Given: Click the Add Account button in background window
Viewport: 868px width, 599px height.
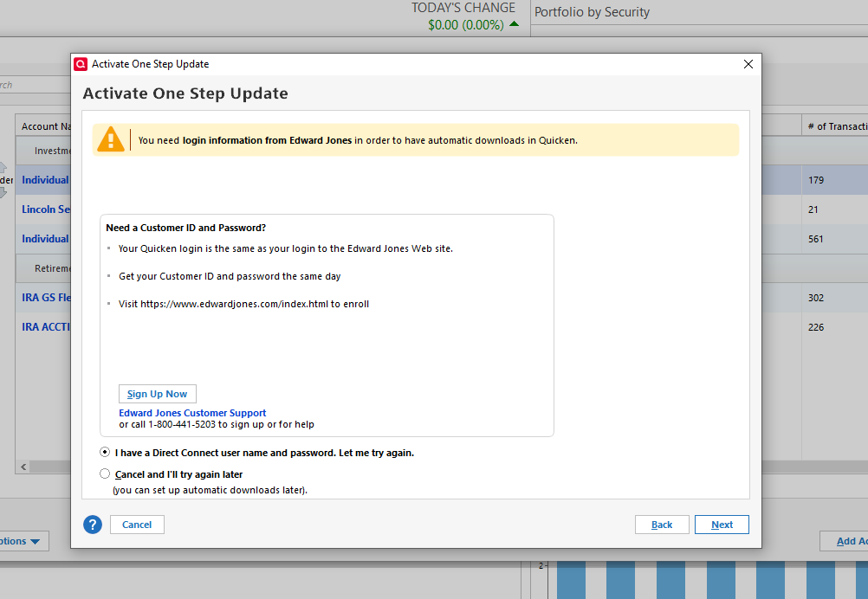Looking at the screenshot, I should tap(845, 541).
